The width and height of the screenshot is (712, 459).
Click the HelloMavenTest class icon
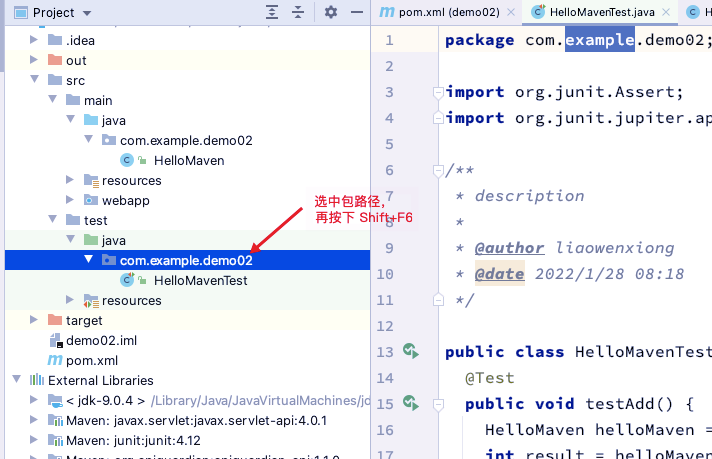tap(127, 280)
